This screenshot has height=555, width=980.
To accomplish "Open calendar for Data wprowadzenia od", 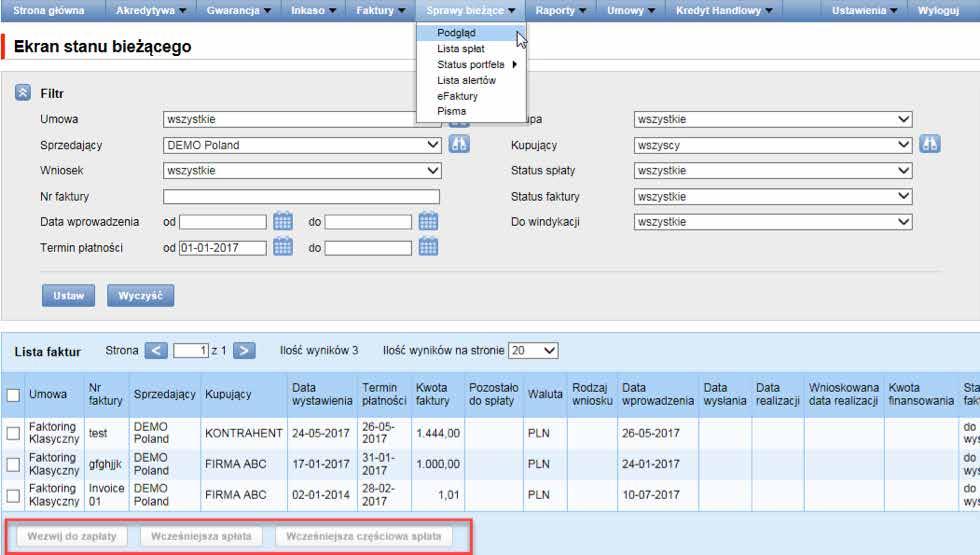I will [282, 221].
